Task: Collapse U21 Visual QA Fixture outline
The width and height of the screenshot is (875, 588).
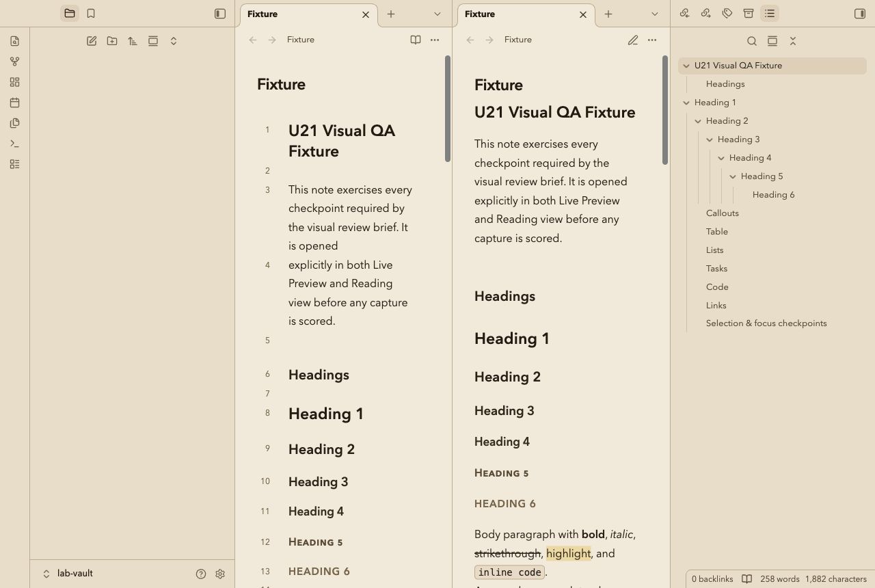Action: tap(686, 66)
